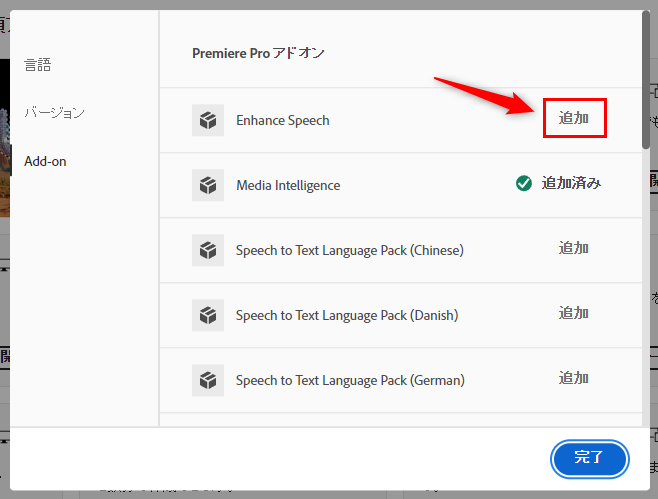Click the green added checkmark icon
Screen dimensions: 658x499
pyautogui.click(x=524, y=183)
